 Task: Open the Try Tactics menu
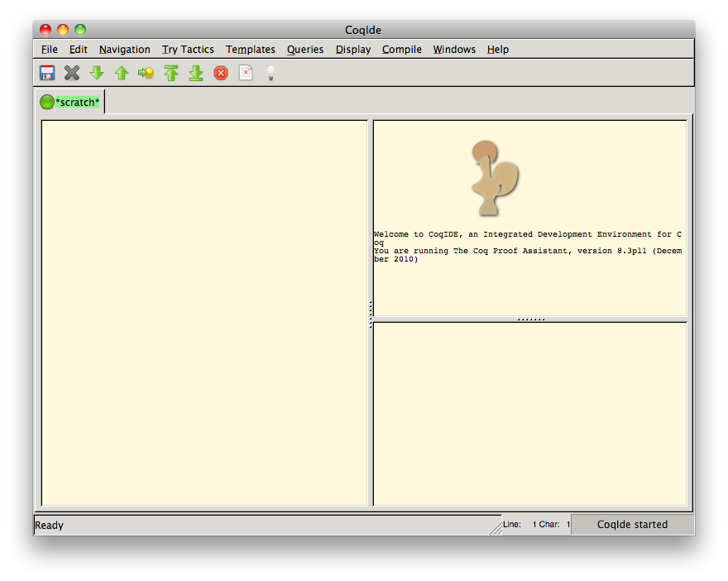pyautogui.click(x=188, y=50)
